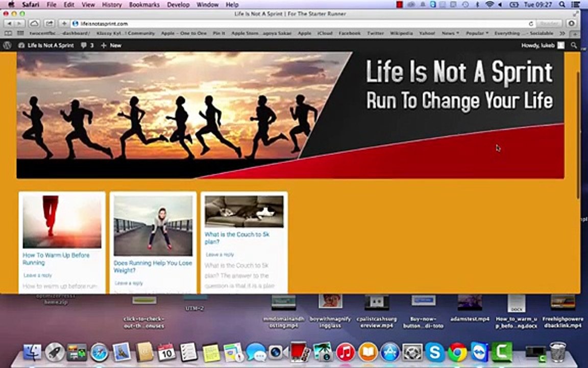Open the Trash in the Dock
Viewport: 588px width, 368px height.
[x=557, y=352]
